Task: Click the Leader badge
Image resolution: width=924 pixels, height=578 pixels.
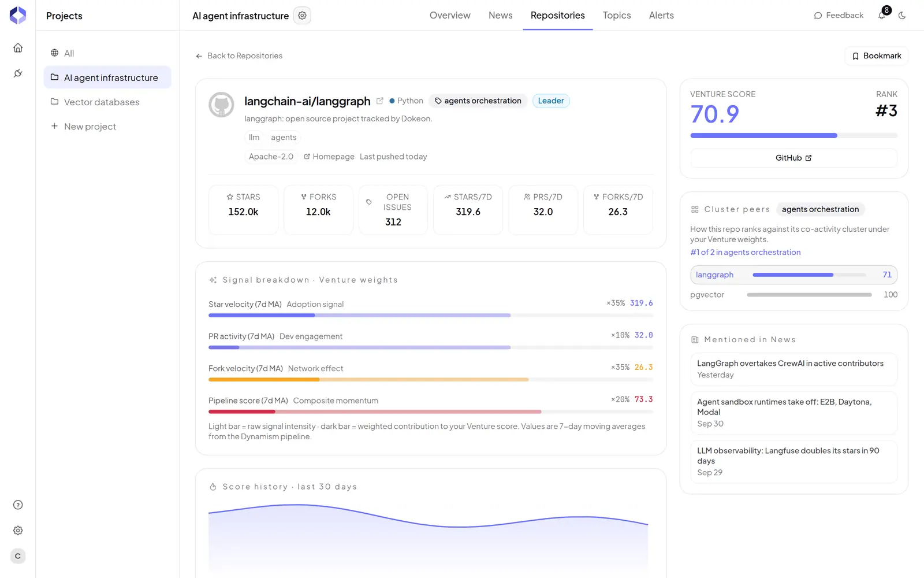Action: tap(551, 101)
